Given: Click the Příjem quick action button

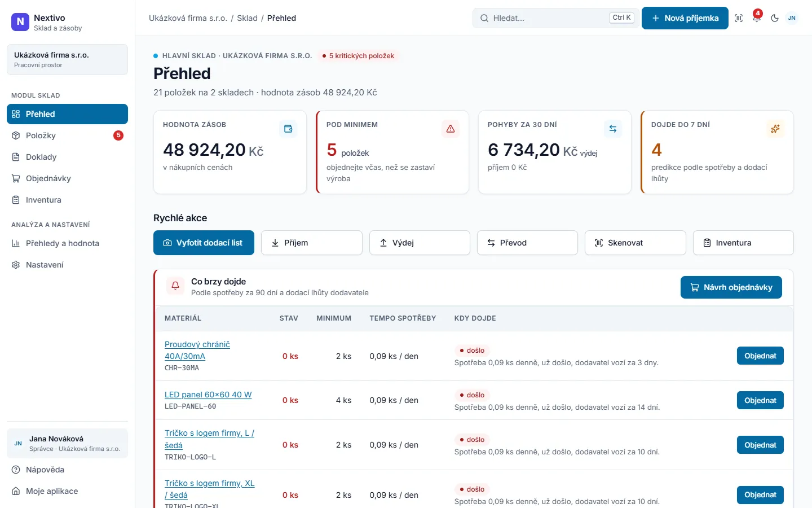Looking at the screenshot, I should click(x=312, y=243).
